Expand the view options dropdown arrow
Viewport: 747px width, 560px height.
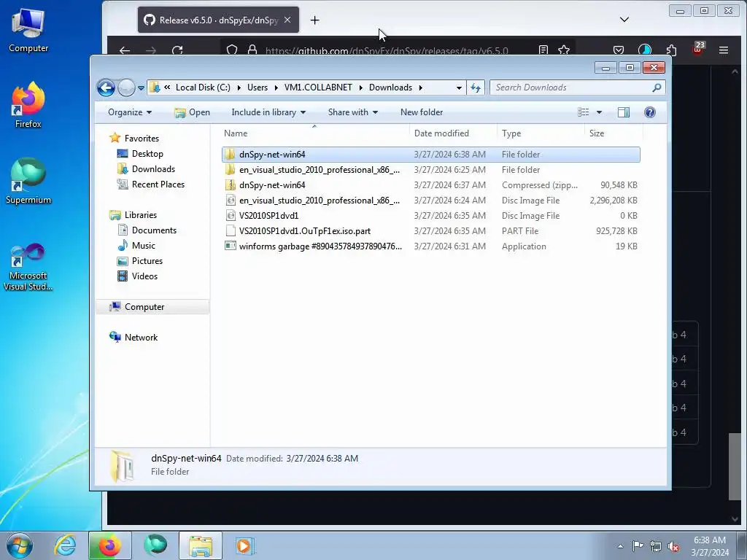(599, 112)
